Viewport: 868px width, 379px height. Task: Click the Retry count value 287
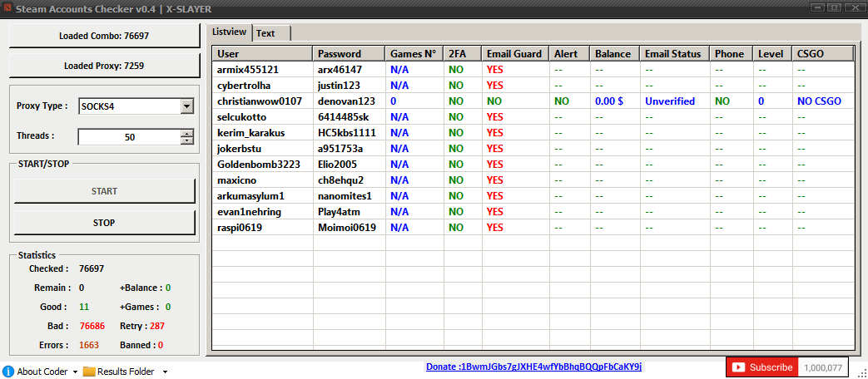(157, 326)
